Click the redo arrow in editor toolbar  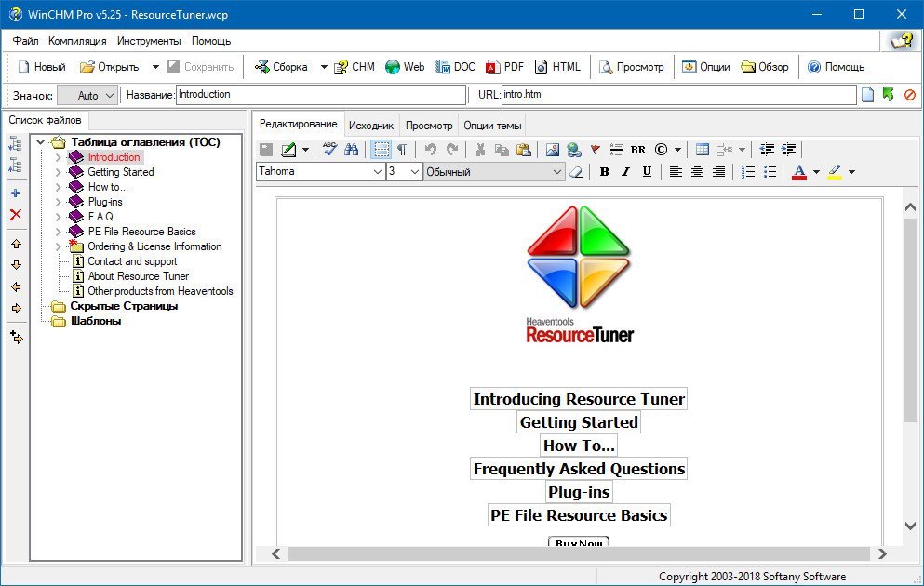pyautogui.click(x=452, y=149)
